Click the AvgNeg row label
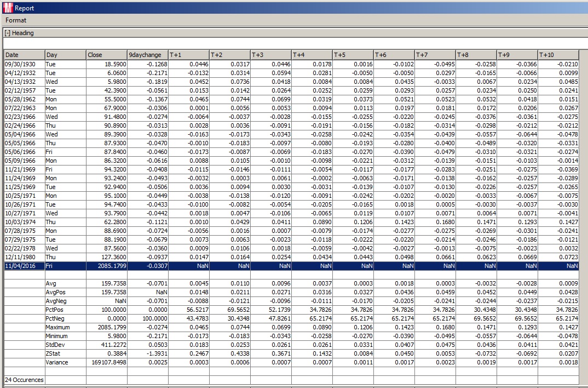588x388 pixels. (x=66, y=301)
